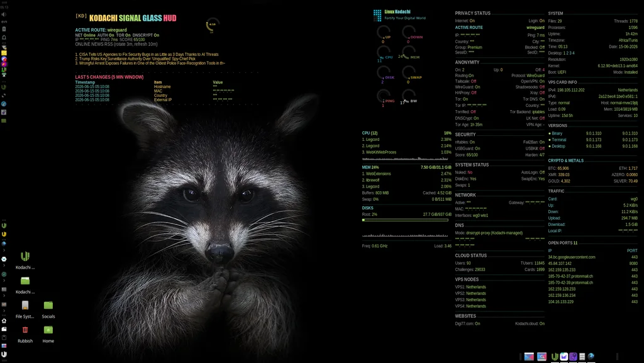
Task: Click the GOLD: 4,302 price
Action: [559, 181]
